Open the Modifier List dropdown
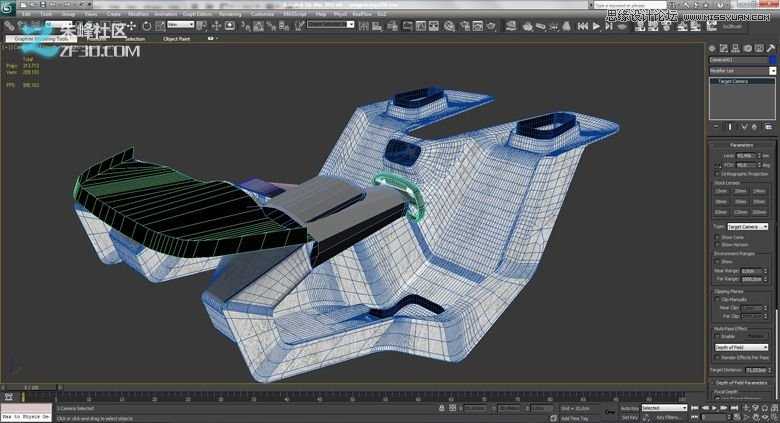The width and height of the screenshot is (780, 423). (x=742, y=71)
